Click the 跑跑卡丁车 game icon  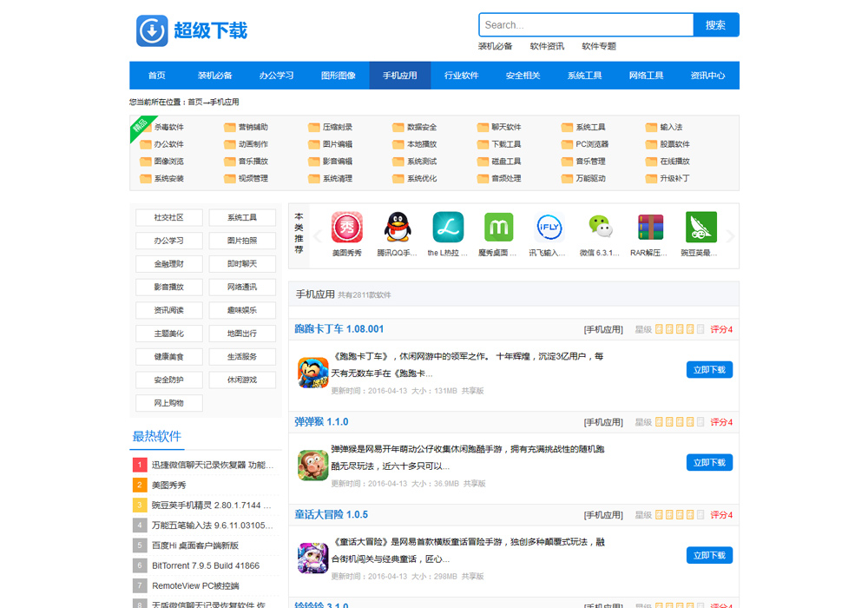tap(312, 373)
